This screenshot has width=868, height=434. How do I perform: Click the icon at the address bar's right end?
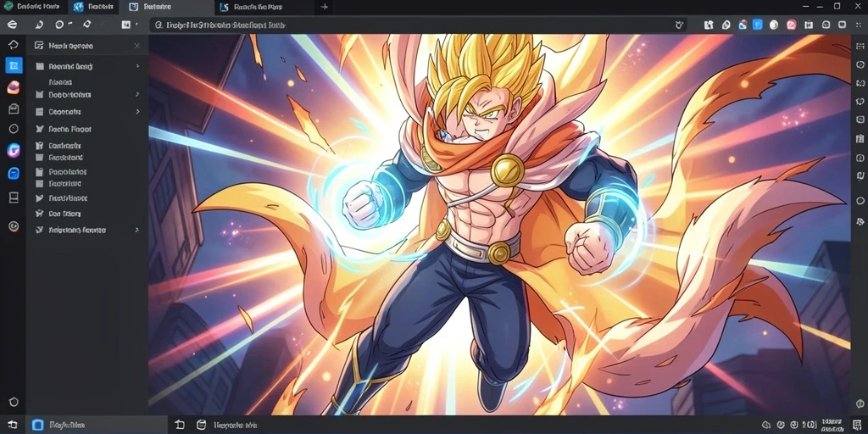[679, 25]
